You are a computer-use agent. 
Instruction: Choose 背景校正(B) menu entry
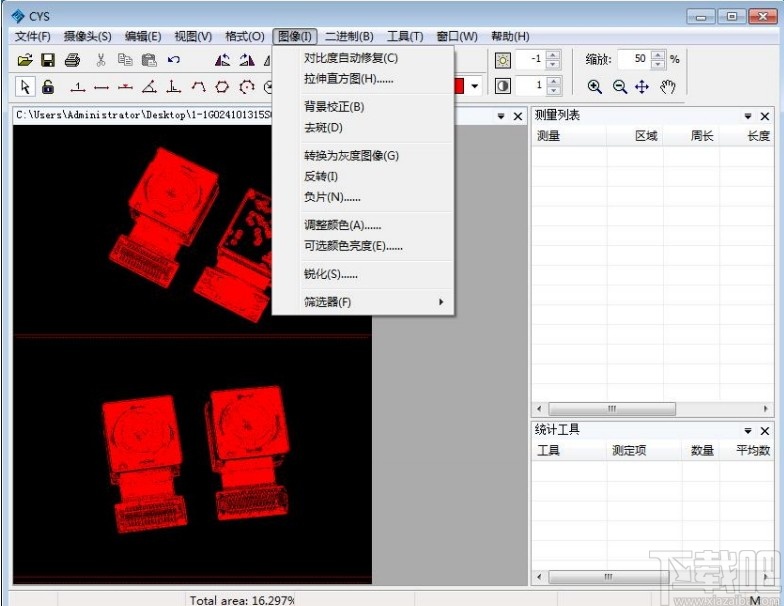(363, 107)
